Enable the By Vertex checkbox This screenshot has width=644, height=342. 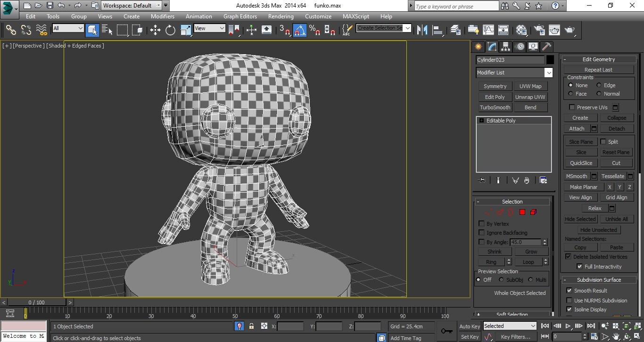(x=481, y=223)
